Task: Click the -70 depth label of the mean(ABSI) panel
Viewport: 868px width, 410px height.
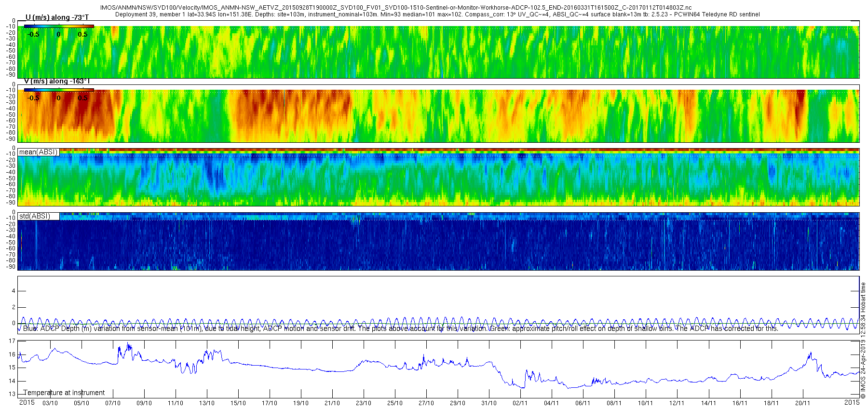Action: [x=11, y=191]
